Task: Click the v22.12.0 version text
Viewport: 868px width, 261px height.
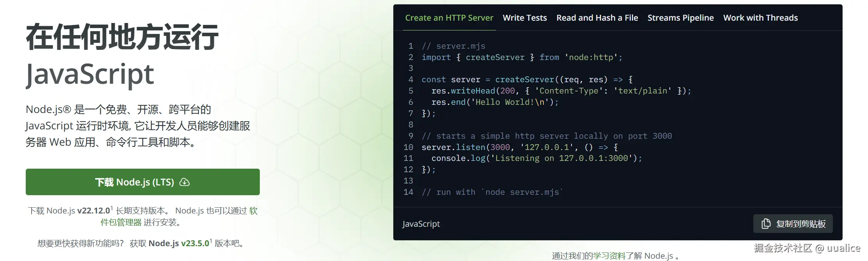Action: (x=94, y=211)
